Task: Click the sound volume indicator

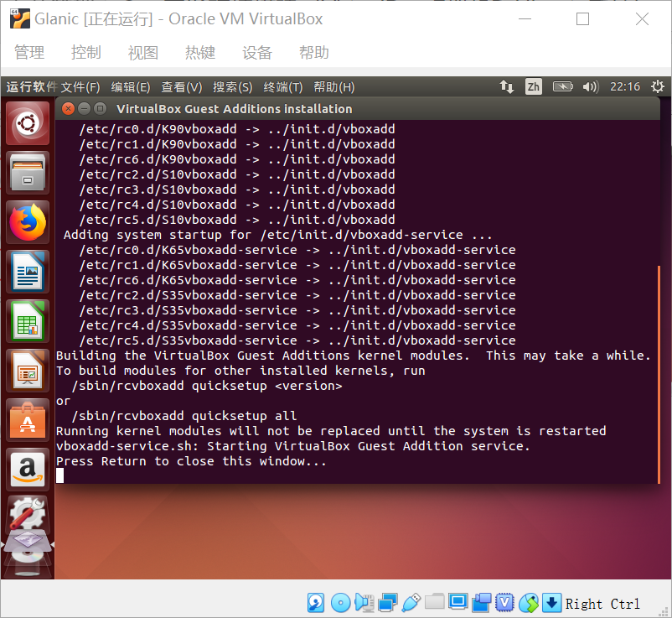Action: tap(591, 87)
